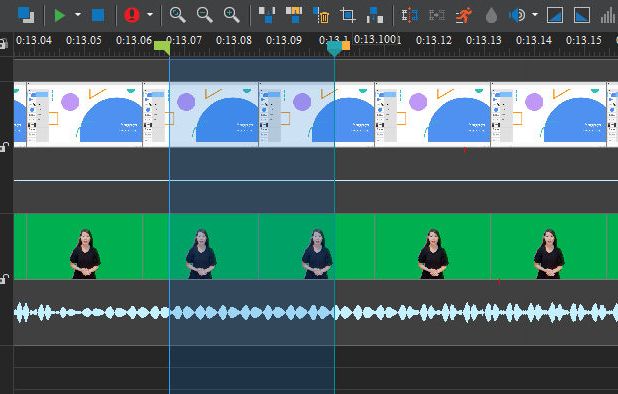Delete the selected range with trash icon
618x394 pixels.
321,15
